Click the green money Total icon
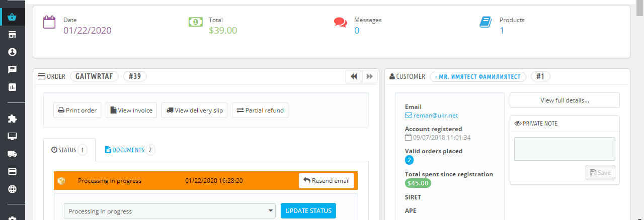 pos(196,22)
